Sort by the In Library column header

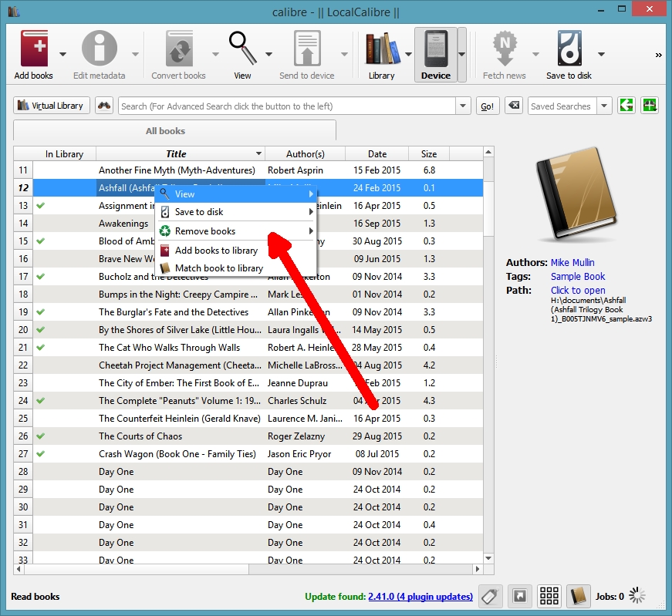point(64,153)
